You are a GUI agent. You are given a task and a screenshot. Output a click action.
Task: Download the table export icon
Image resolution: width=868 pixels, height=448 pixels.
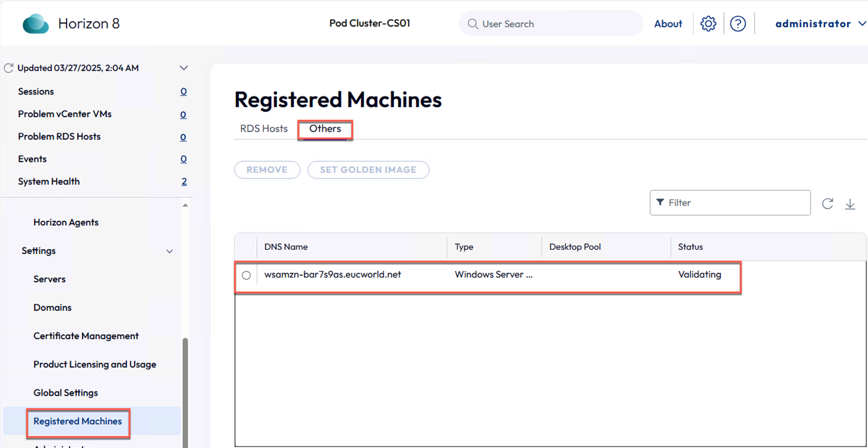[x=850, y=204]
